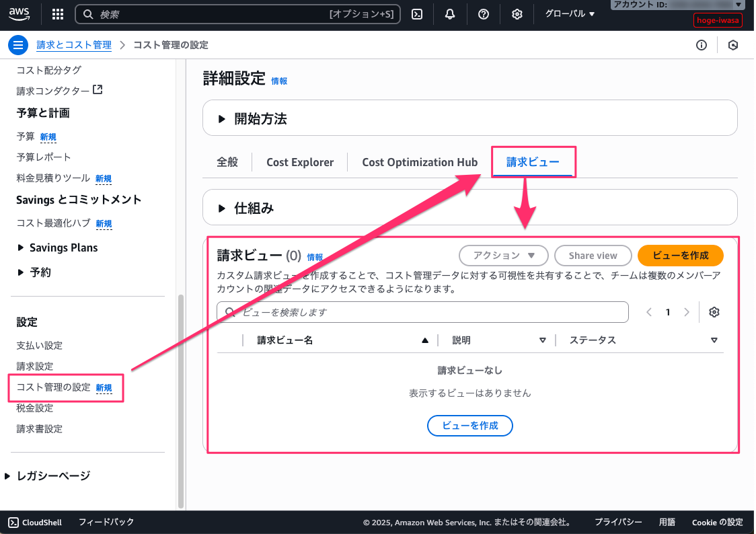756x534 pixels.
Task: Launch CloudShell from the top navigation bar
Action: [x=417, y=14]
